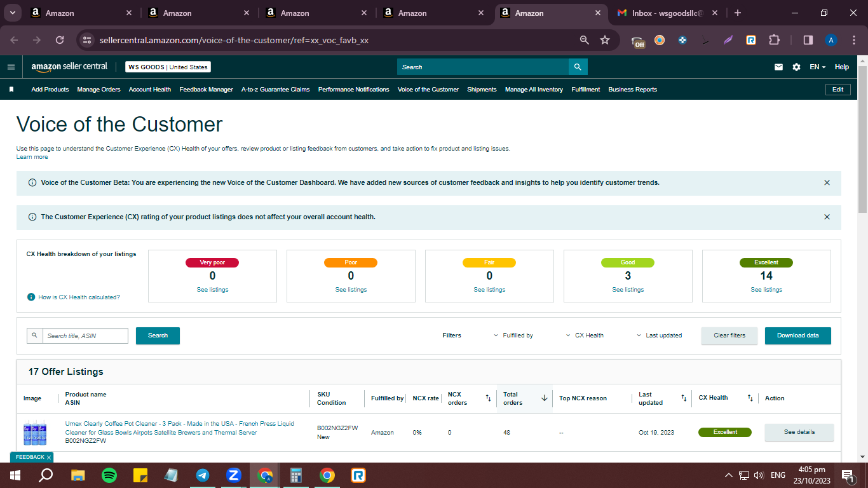This screenshot has width=868, height=488.
Task: Open the Windows notification center
Action: (x=847, y=475)
